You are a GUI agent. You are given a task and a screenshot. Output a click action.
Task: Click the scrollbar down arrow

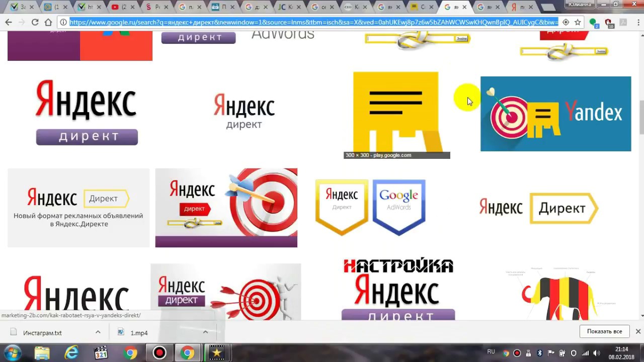click(x=641, y=316)
